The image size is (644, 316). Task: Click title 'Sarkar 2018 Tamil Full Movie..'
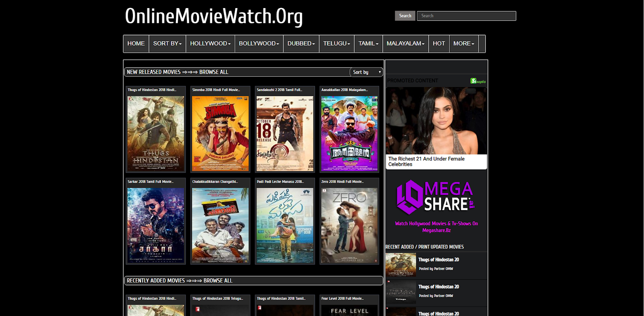pyautogui.click(x=151, y=182)
